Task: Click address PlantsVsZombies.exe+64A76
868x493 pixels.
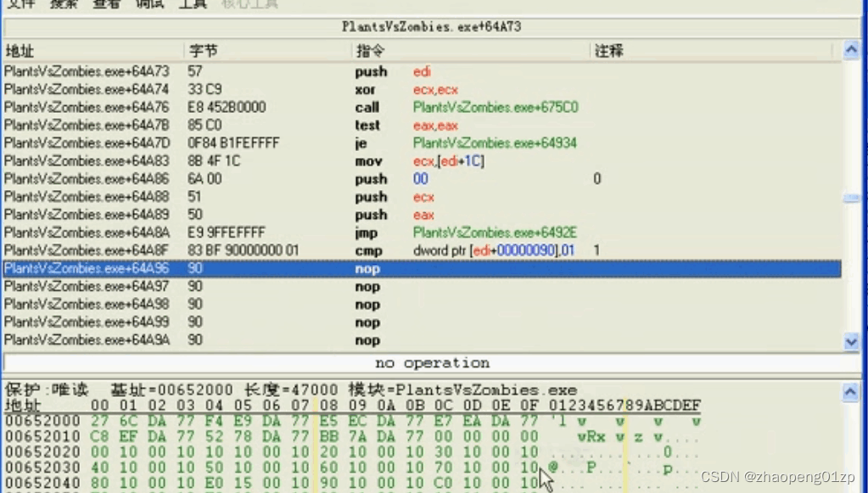Action: [87, 107]
